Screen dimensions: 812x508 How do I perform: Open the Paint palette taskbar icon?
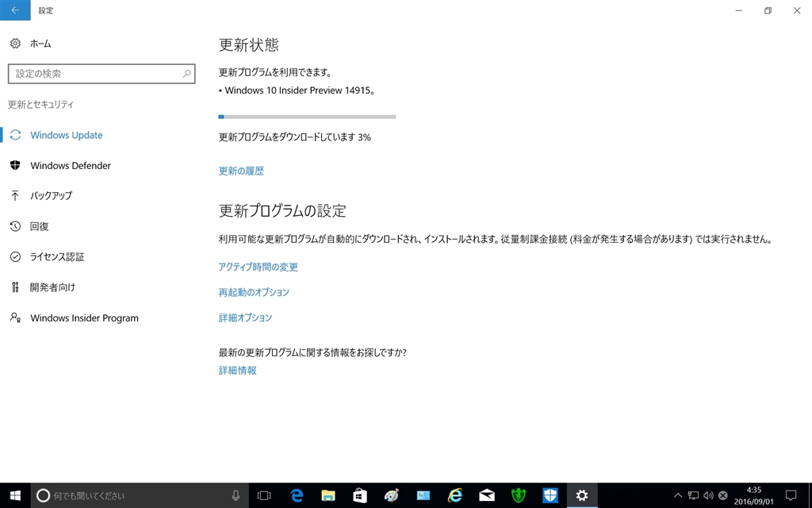392,495
